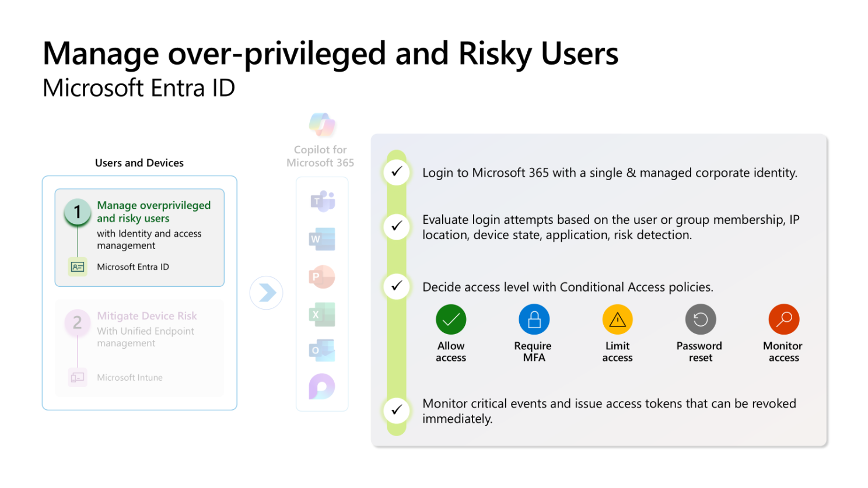Expand the blue chevron arrow
Screen dimensions: 868x488
(x=266, y=293)
